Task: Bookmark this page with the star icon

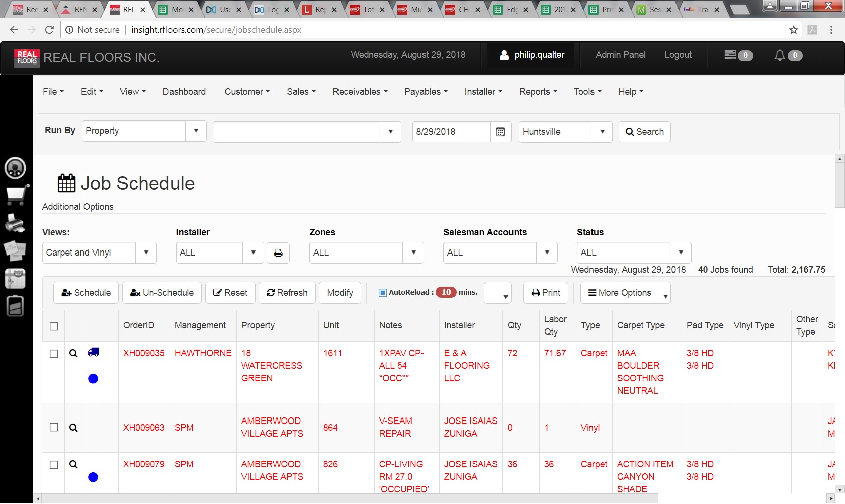Action: tap(794, 30)
